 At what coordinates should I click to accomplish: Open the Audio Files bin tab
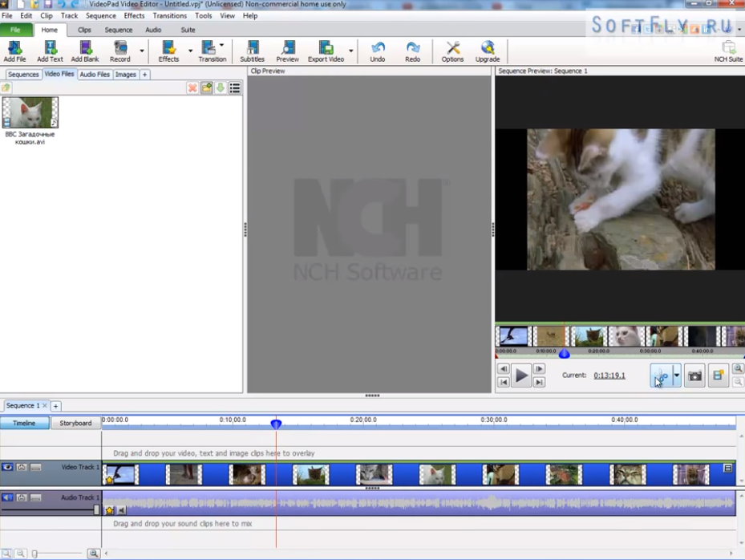click(x=95, y=75)
